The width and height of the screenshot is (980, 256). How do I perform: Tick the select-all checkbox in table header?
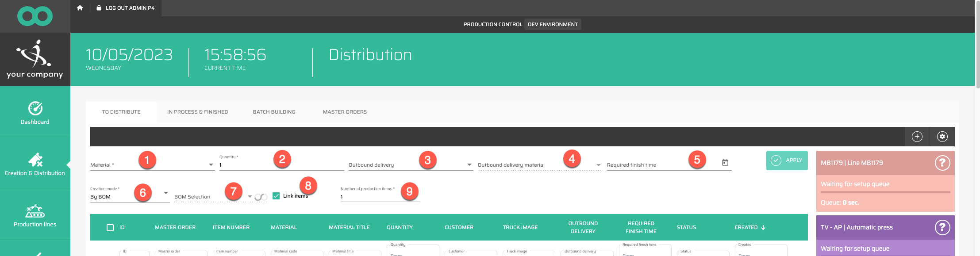pos(110,228)
